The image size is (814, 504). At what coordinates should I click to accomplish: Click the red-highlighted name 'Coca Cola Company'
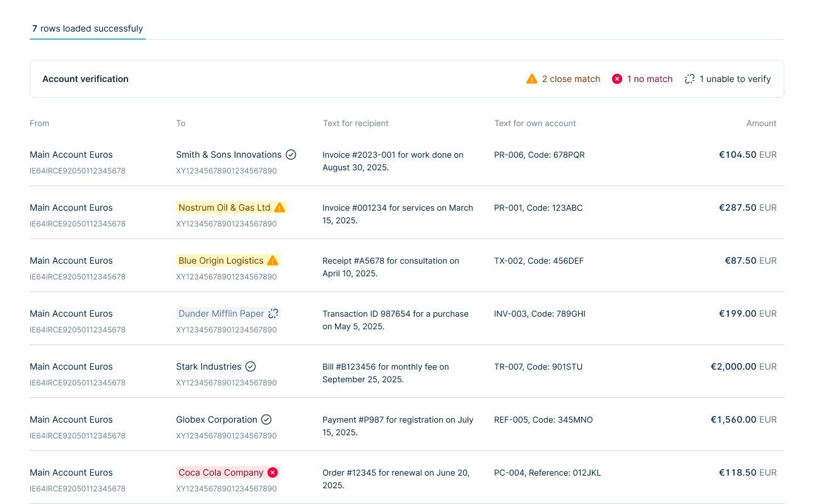click(x=221, y=472)
